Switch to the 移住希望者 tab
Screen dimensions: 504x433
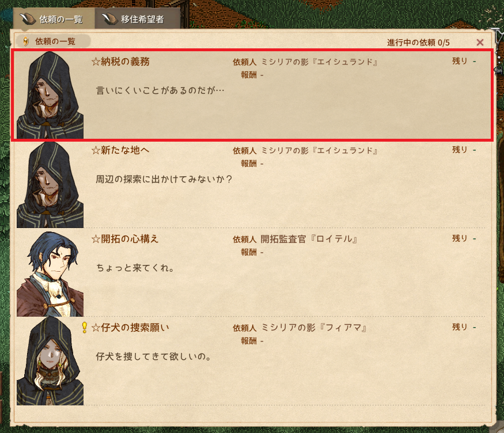[137, 19]
